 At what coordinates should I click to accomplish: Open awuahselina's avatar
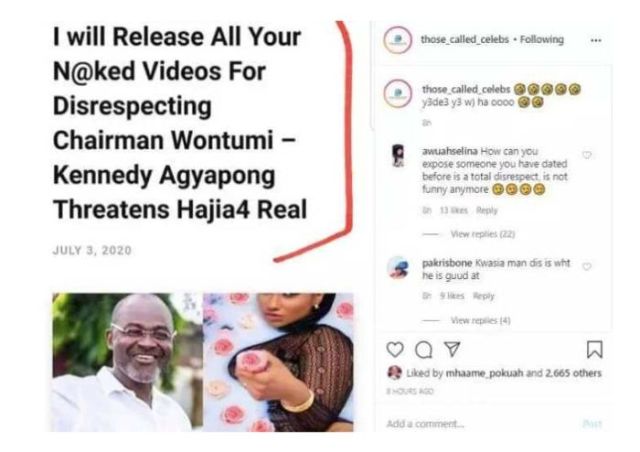pyautogui.click(x=398, y=156)
